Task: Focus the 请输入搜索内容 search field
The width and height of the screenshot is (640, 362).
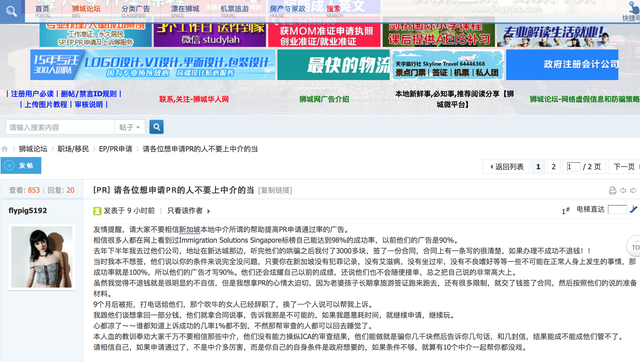Action: coord(60,127)
